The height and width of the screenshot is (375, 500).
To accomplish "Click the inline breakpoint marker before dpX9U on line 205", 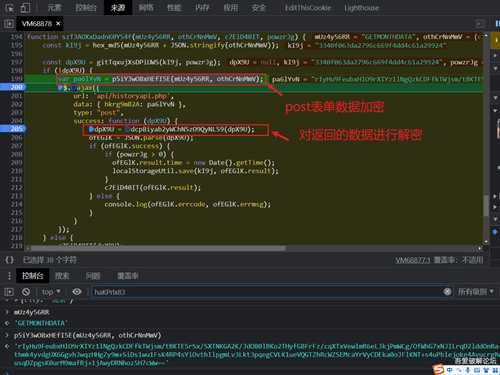I will (x=91, y=129).
